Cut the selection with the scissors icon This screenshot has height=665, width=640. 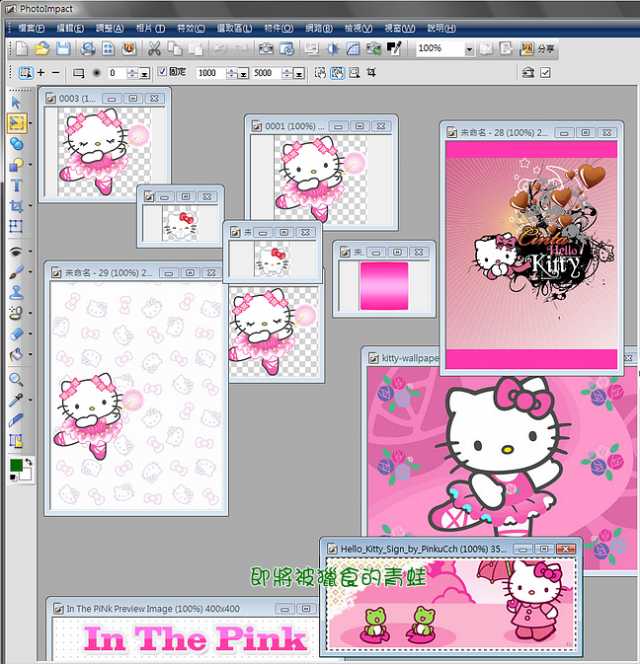click(x=154, y=49)
